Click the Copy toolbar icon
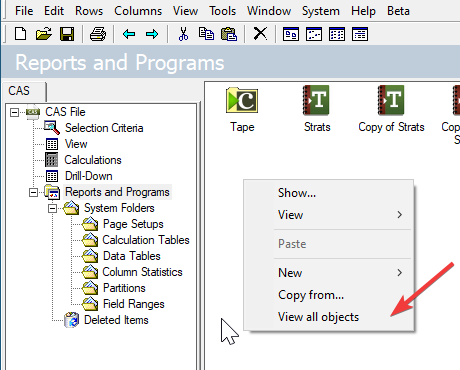The height and width of the screenshot is (370, 460). (x=206, y=34)
